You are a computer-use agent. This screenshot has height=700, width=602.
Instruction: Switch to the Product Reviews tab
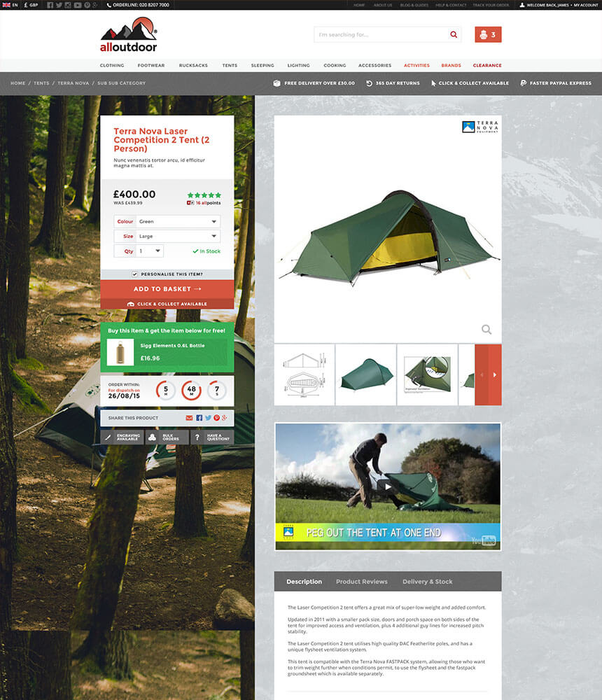[362, 582]
